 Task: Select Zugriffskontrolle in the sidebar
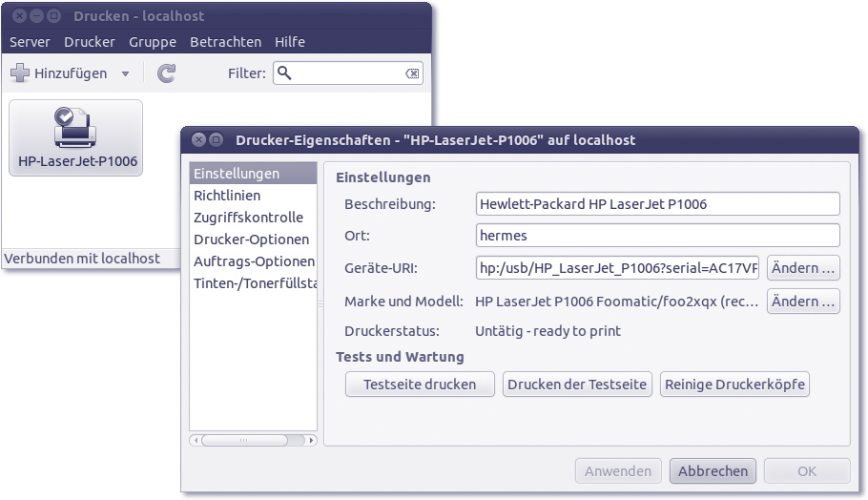click(x=248, y=218)
